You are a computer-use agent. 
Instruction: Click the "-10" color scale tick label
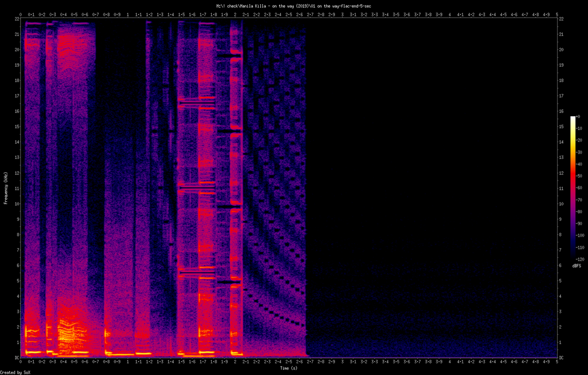point(579,128)
